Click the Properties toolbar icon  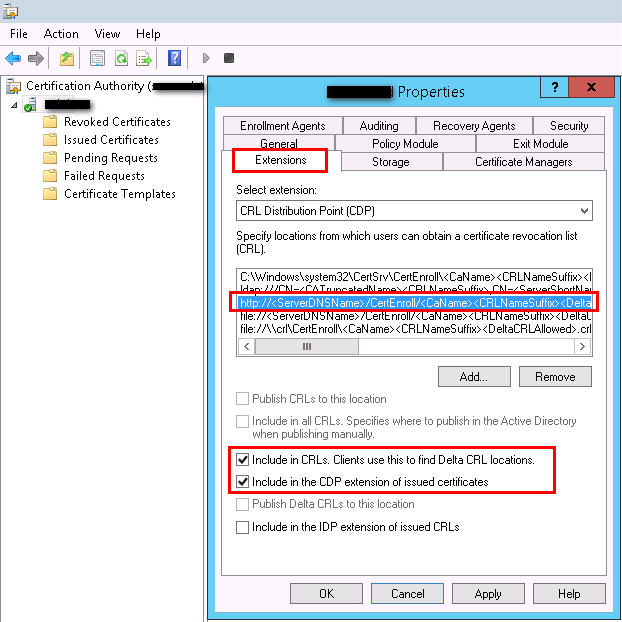[97, 58]
